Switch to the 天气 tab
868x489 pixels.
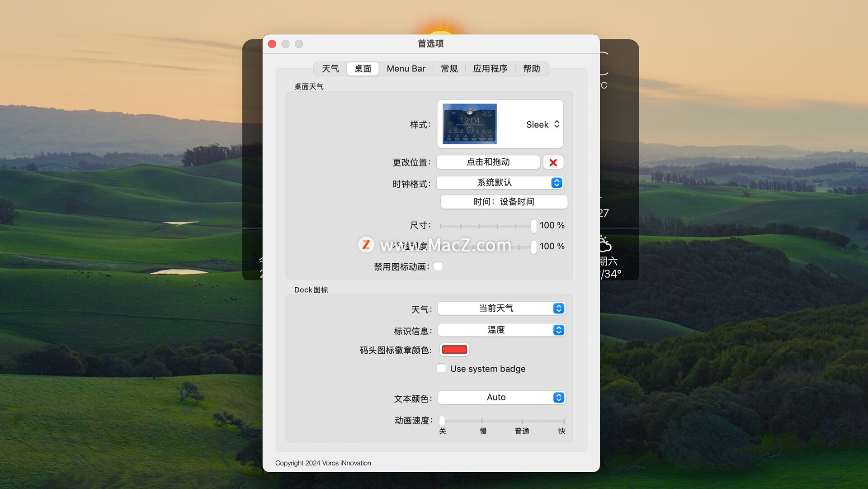pos(330,69)
